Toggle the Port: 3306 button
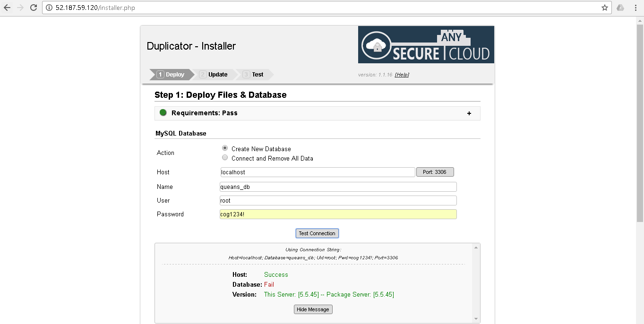The image size is (644, 324). tap(435, 172)
